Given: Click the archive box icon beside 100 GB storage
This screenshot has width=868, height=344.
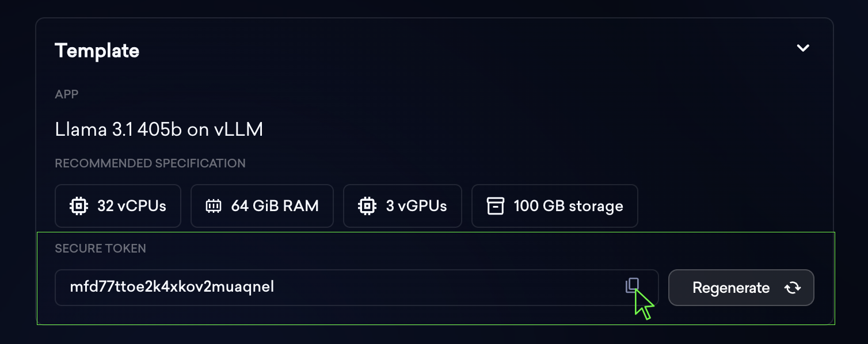Looking at the screenshot, I should (x=495, y=206).
